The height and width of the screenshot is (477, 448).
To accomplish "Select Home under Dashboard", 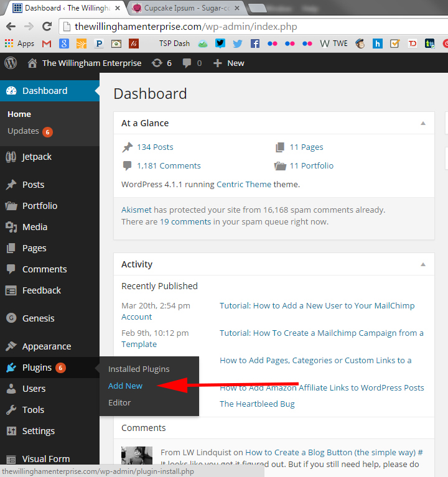I will coord(19,114).
